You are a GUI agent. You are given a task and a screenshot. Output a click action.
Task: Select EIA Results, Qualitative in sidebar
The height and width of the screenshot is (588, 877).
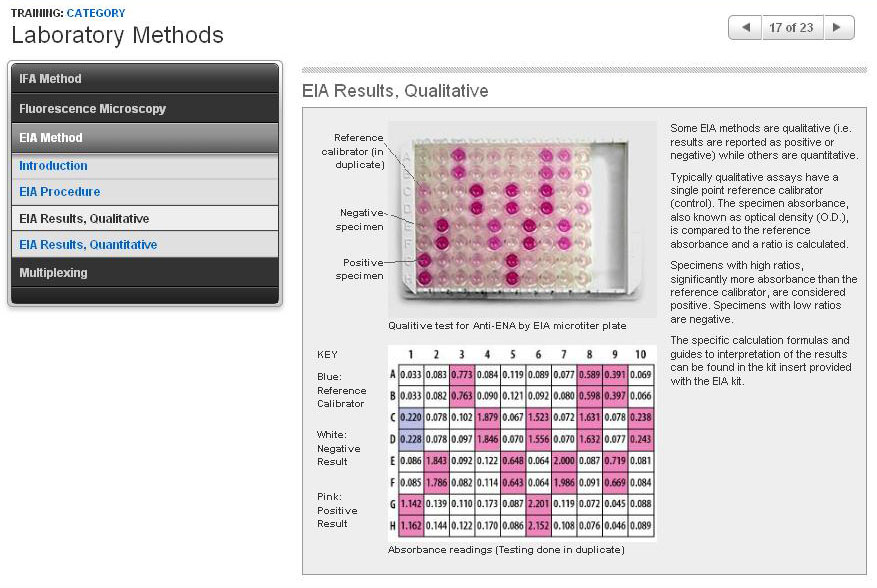pos(84,219)
